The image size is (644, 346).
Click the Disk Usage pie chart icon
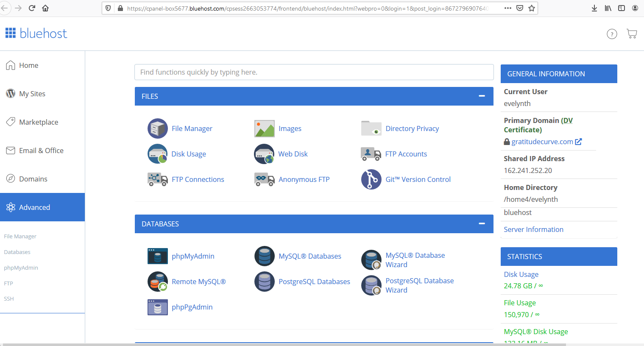pos(158,154)
